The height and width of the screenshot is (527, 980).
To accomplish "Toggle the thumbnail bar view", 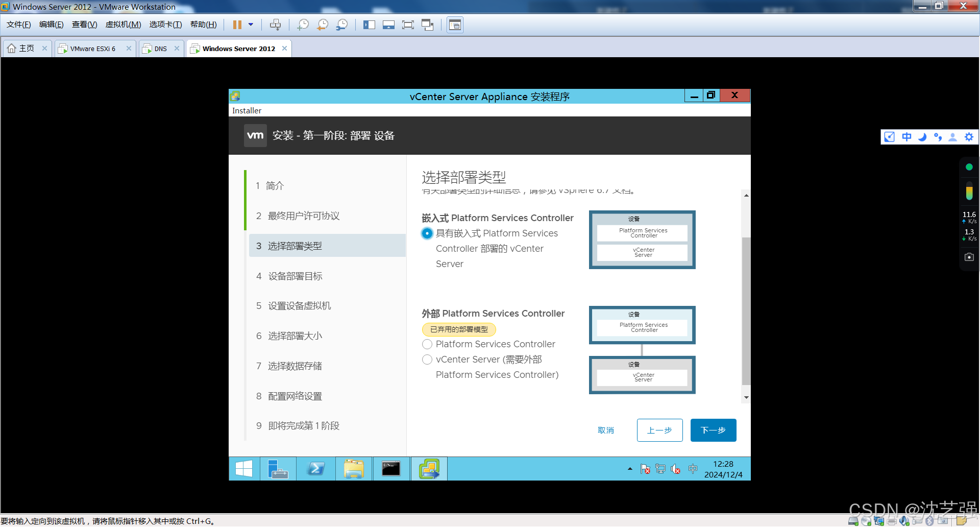I will (x=388, y=25).
